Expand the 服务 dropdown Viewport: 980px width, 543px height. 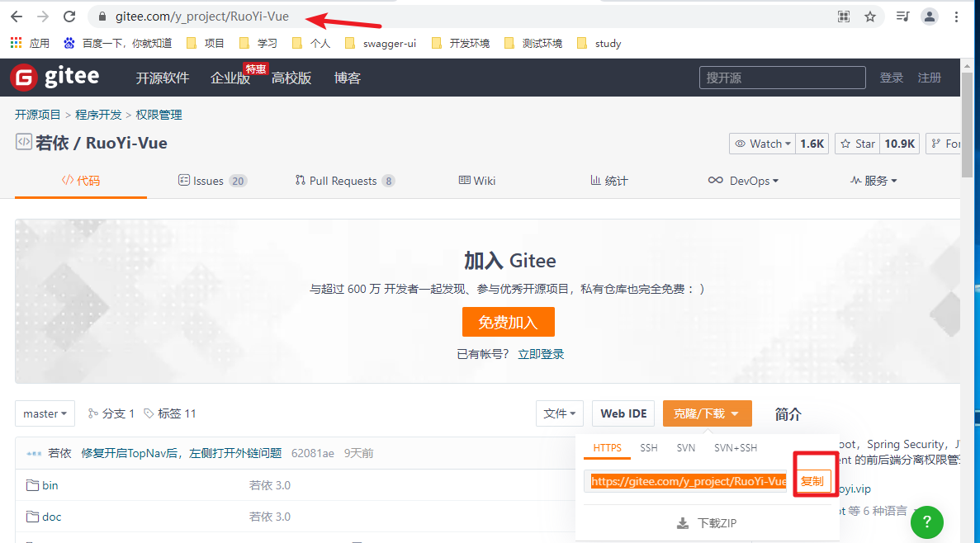click(873, 181)
